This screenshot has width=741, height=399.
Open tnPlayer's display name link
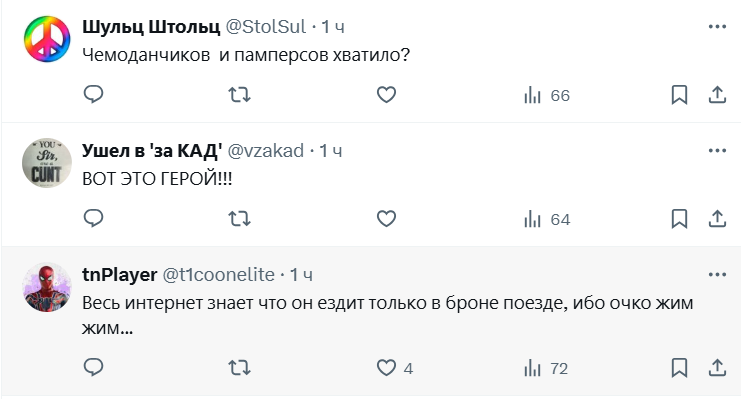(x=120, y=274)
